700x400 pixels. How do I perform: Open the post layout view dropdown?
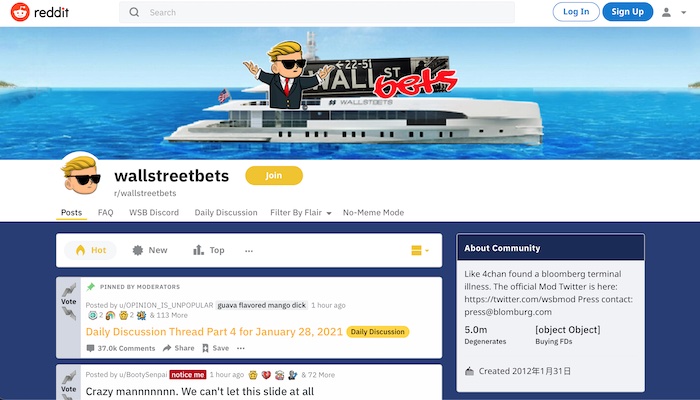420,250
